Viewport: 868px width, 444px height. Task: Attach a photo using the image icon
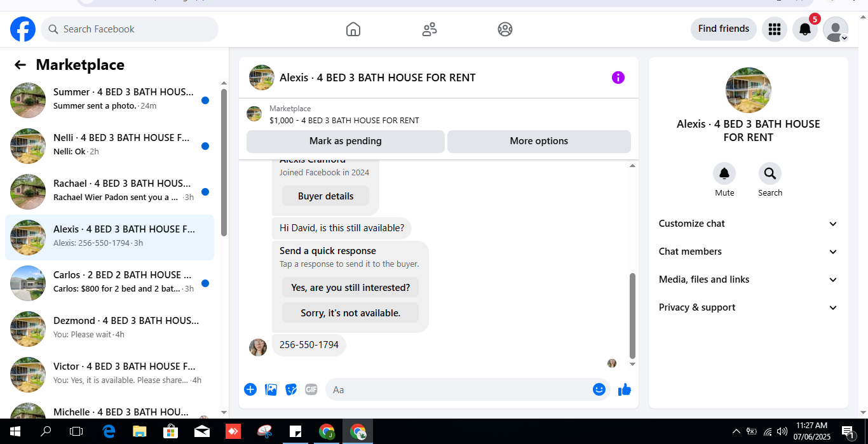coord(271,389)
